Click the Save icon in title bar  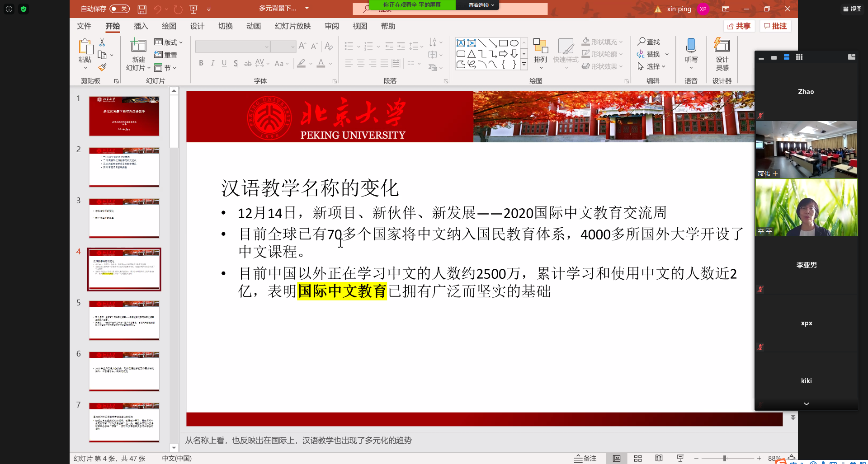tap(142, 9)
